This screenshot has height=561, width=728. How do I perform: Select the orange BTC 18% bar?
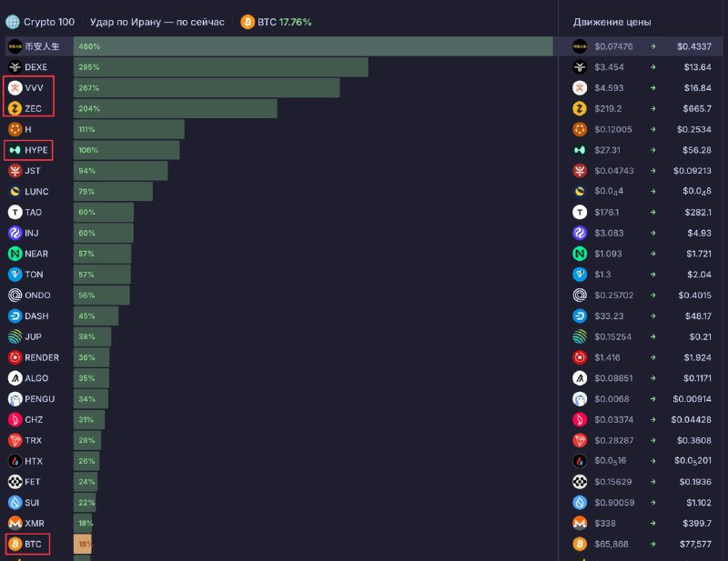click(x=83, y=544)
